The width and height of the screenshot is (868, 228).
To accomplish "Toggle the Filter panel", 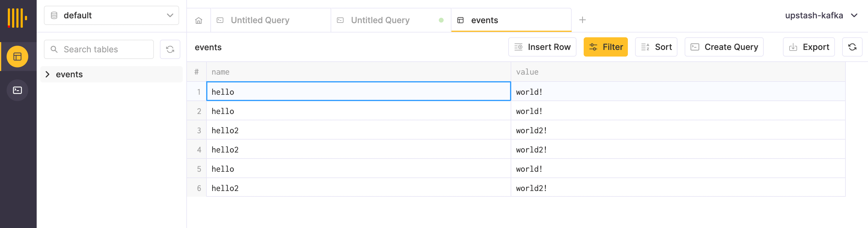I will [605, 47].
